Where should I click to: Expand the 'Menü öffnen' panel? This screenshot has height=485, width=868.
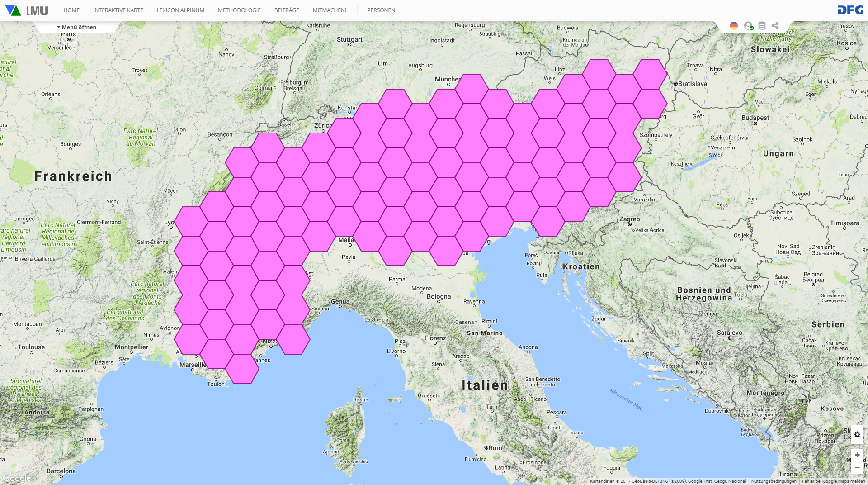[x=77, y=27]
